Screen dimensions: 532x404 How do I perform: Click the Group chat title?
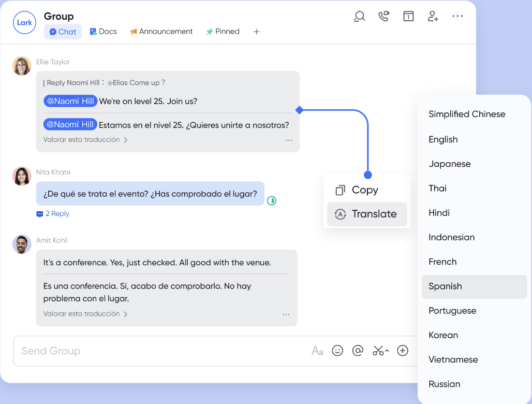click(58, 16)
